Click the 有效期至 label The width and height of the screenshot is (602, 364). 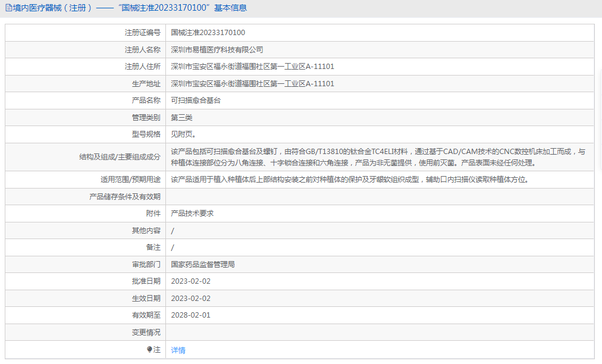(x=146, y=315)
